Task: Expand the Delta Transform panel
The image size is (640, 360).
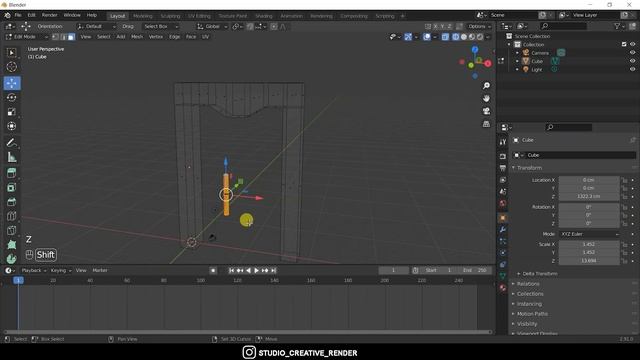Action: (x=540, y=273)
